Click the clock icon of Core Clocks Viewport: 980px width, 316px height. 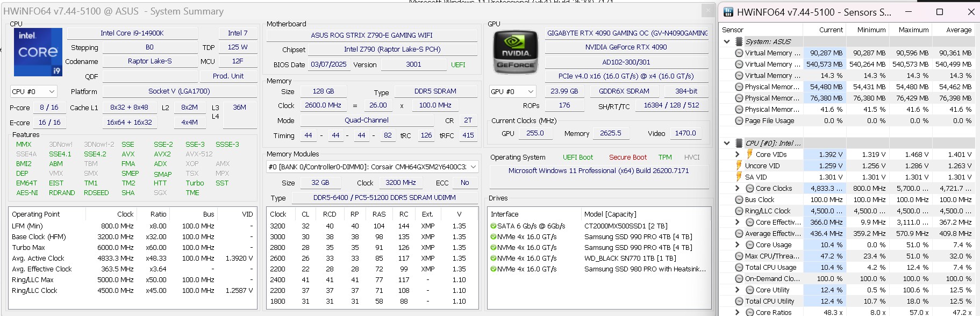point(750,188)
